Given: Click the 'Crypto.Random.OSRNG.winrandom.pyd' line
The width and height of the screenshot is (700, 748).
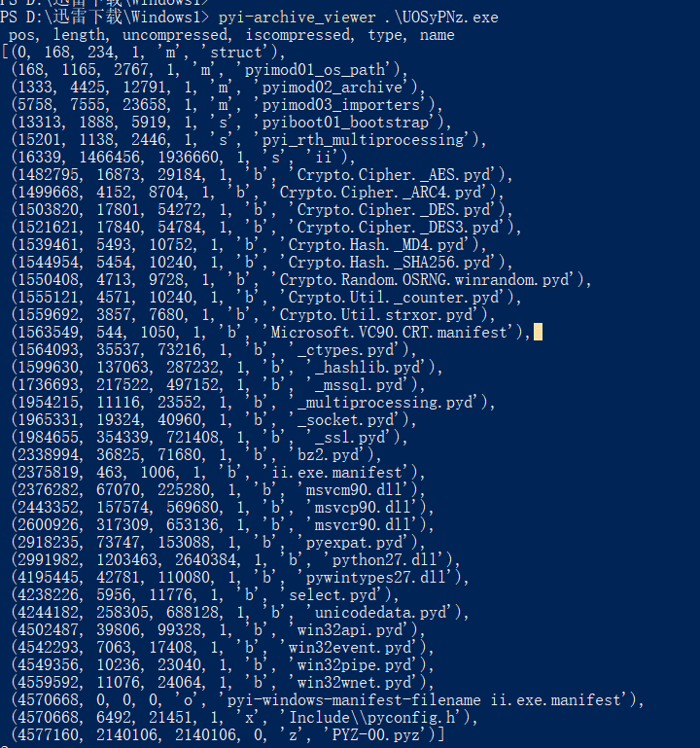Looking at the screenshot, I should click(x=301, y=280).
